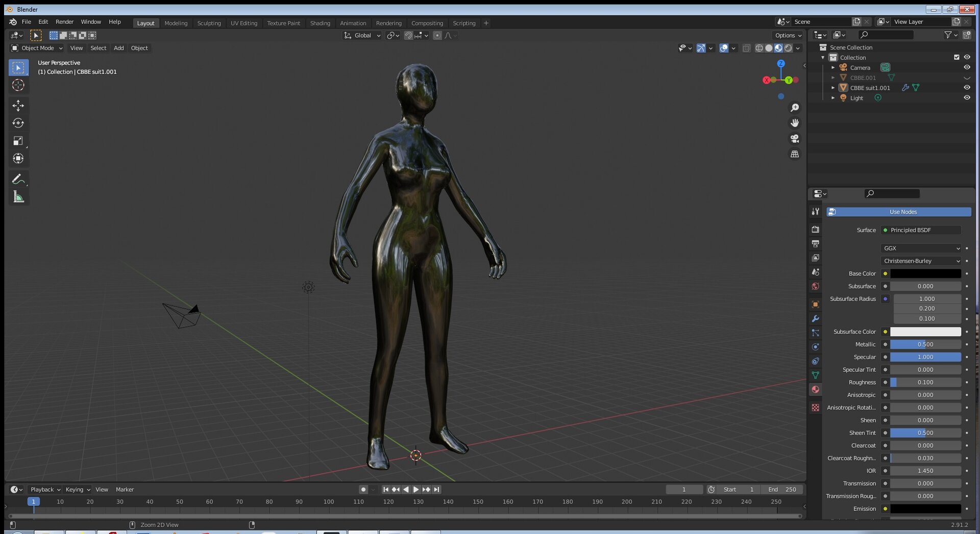Viewport: 980px width, 534px height.
Task: Open the viewport Options button
Action: coord(788,35)
